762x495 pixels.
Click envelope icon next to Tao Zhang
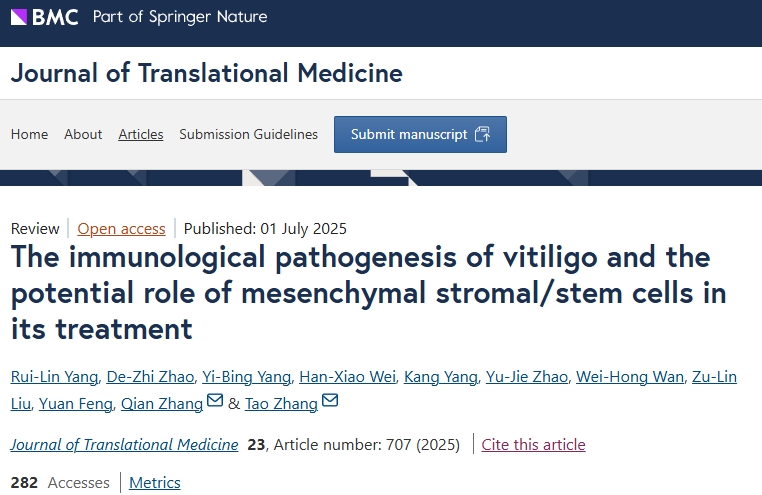[330, 403]
